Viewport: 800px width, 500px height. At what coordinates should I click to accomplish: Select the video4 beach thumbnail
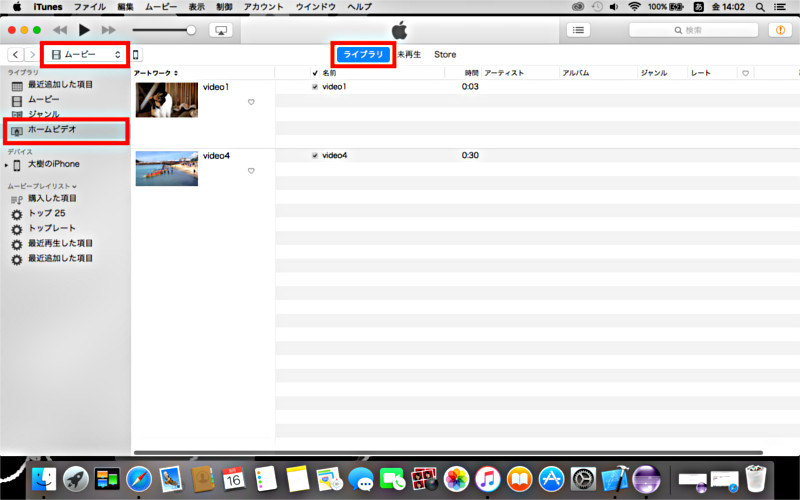[x=167, y=168]
